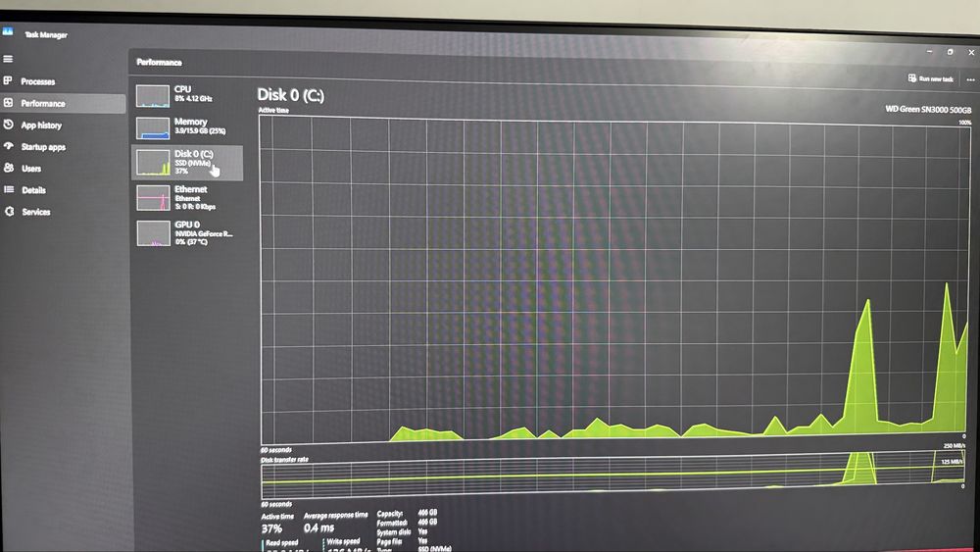980x552 pixels.
Task: Click the Run new task button
Action: tap(931, 78)
